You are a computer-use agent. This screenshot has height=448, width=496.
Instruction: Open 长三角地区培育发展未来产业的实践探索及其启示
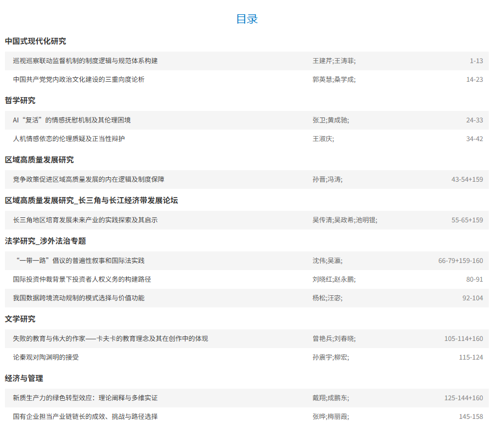pos(85,220)
